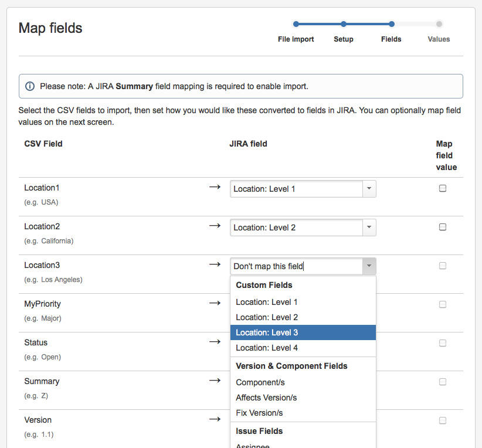This screenshot has height=448, width=482.
Task: Click the Setup step dot
Action: tap(344, 24)
